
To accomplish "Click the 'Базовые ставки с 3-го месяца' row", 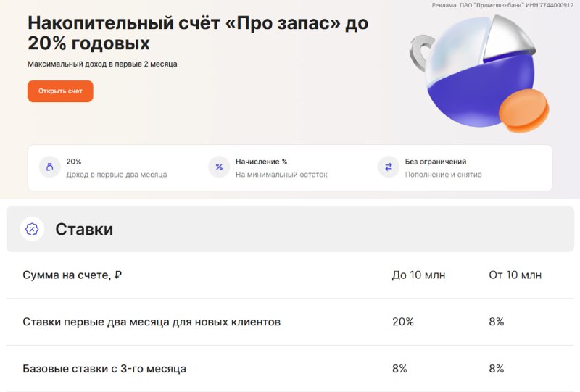I will [x=291, y=369].
